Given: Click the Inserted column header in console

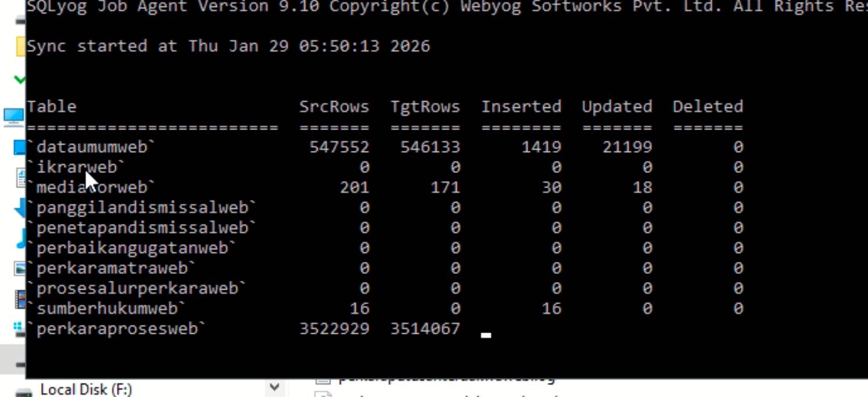Looking at the screenshot, I should click(521, 107).
